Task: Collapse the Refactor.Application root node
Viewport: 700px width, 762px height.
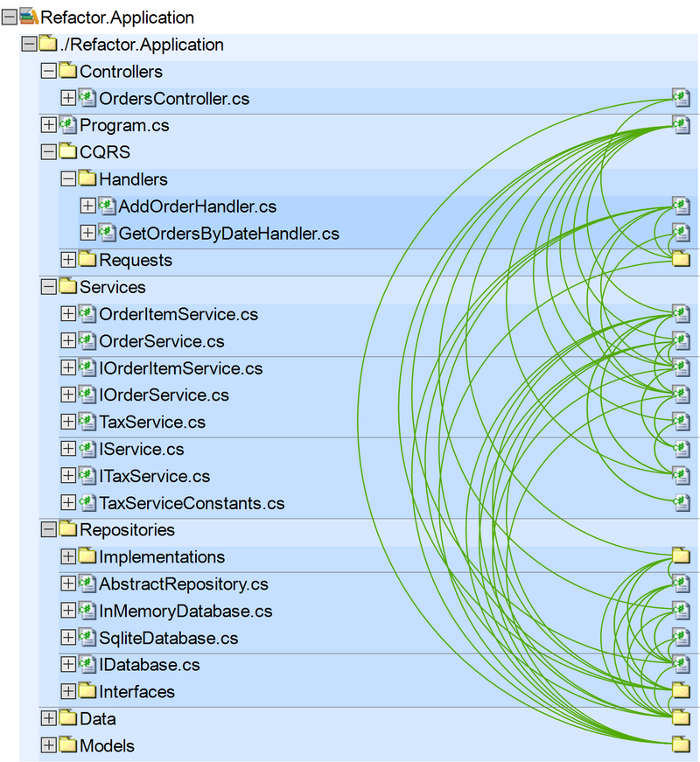Action: (10, 17)
